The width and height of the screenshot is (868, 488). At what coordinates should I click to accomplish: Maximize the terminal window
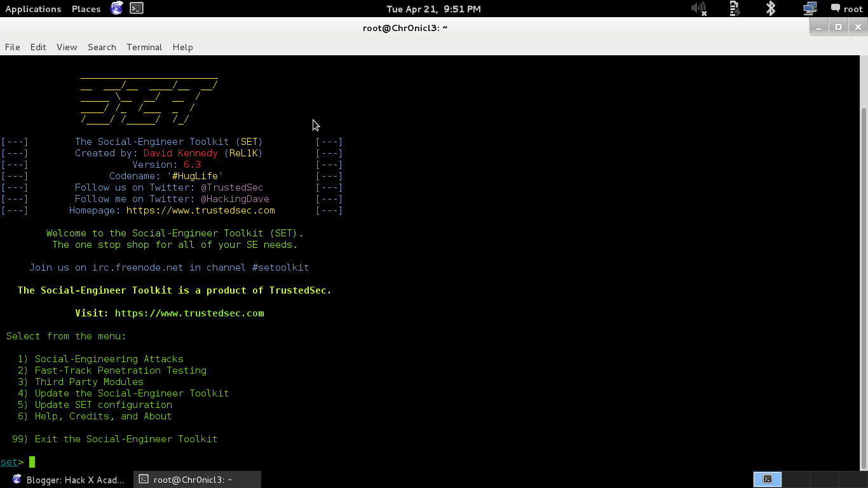click(x=838, y=27)
